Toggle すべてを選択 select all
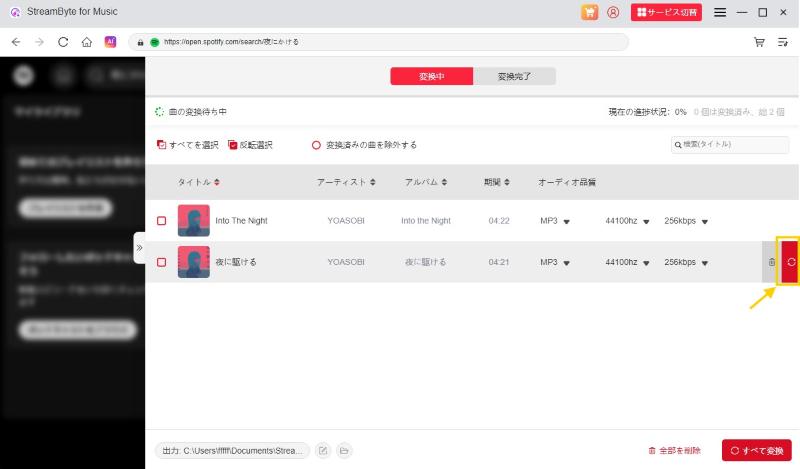This screenshot has height=469, width=800. (x=187, y=145)
